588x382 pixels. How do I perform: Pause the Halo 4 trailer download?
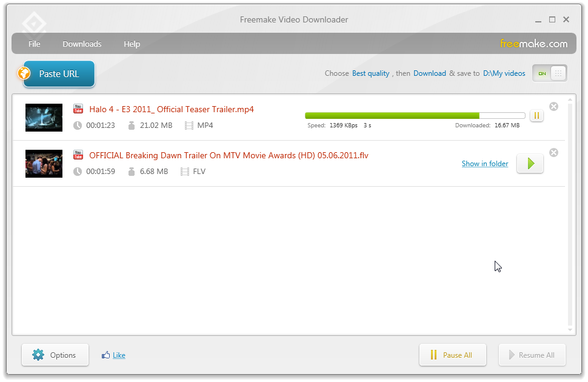click(536, 116)
